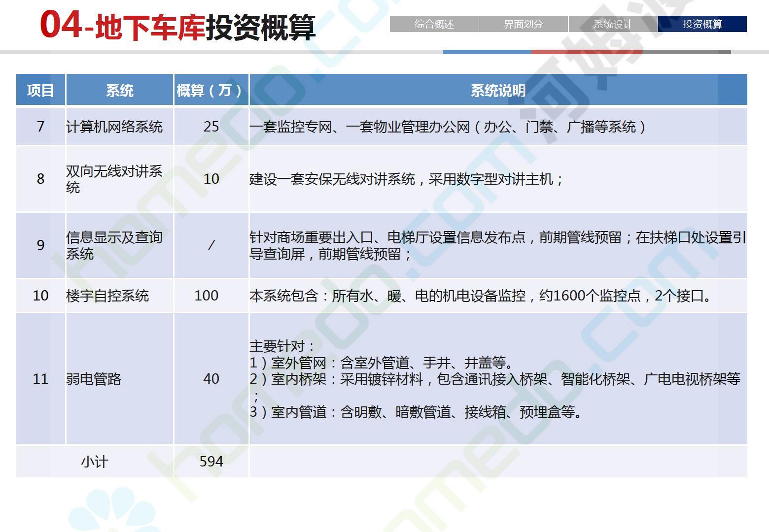
Task: Click the budget value 40
Action: [x=211, y=379]
